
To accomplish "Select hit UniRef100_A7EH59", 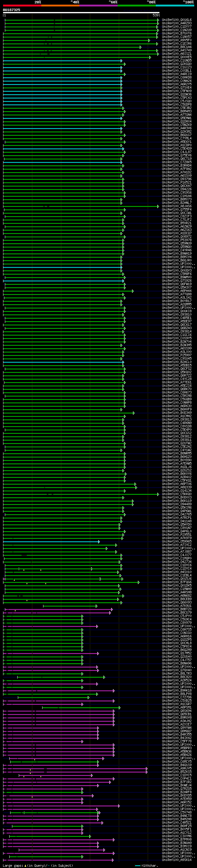I will [x=177, y=789].
